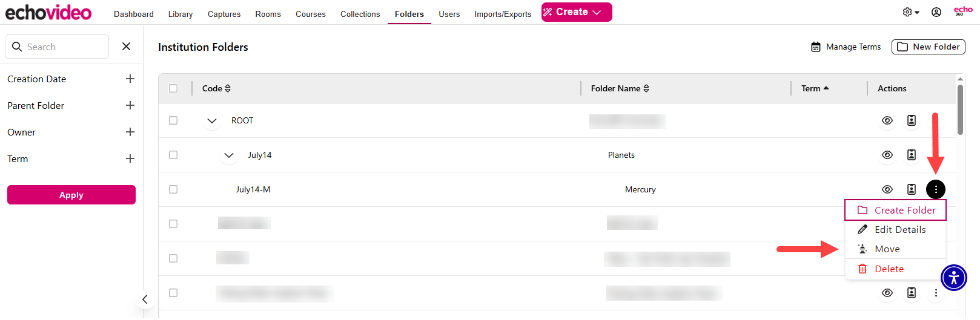Open permissions badge icon for July14 row
980x320 pixels.
pyautogui.click(x=912, y=155)
